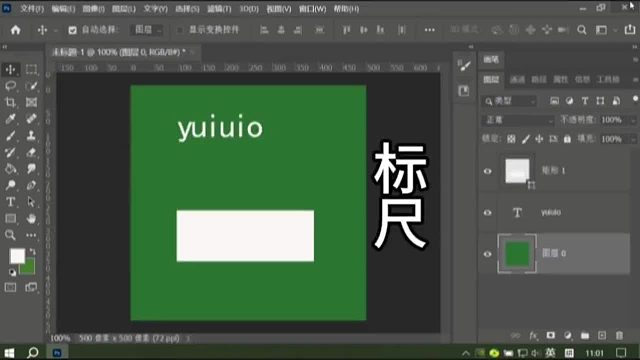The height and width of the screenshot is (360, 640).
Task: Select the Horizontal Type tool
Action: pyautogui.click(x=11, y=202)
